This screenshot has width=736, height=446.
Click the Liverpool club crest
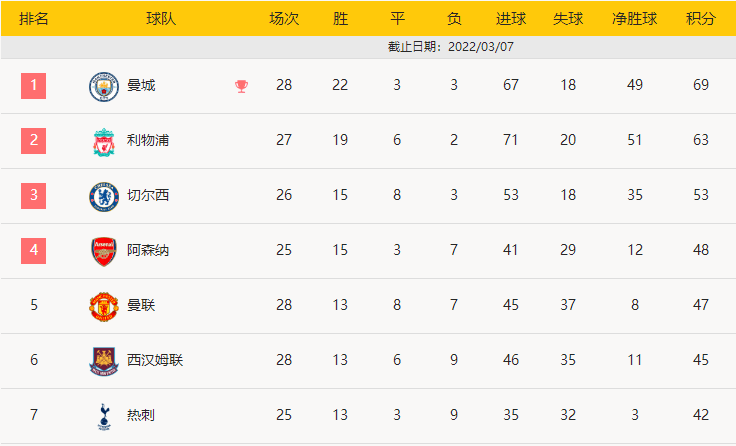coord(104,142)
